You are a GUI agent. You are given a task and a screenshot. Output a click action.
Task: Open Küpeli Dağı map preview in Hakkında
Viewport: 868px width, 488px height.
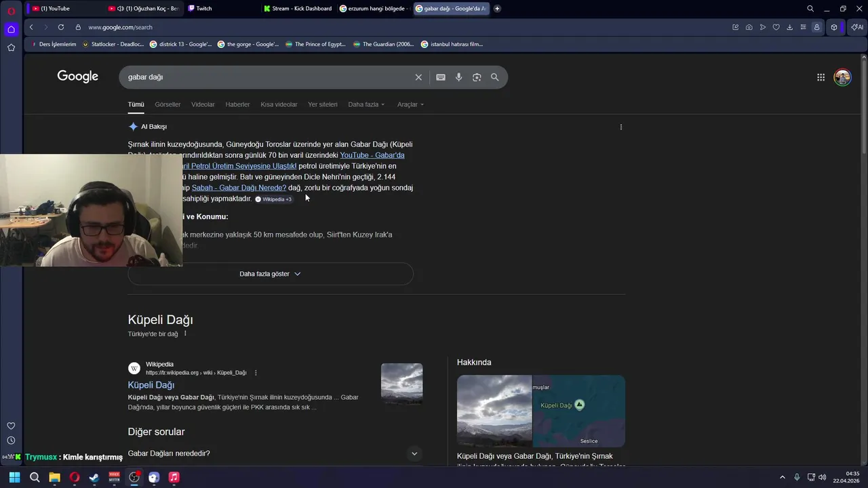579,411
